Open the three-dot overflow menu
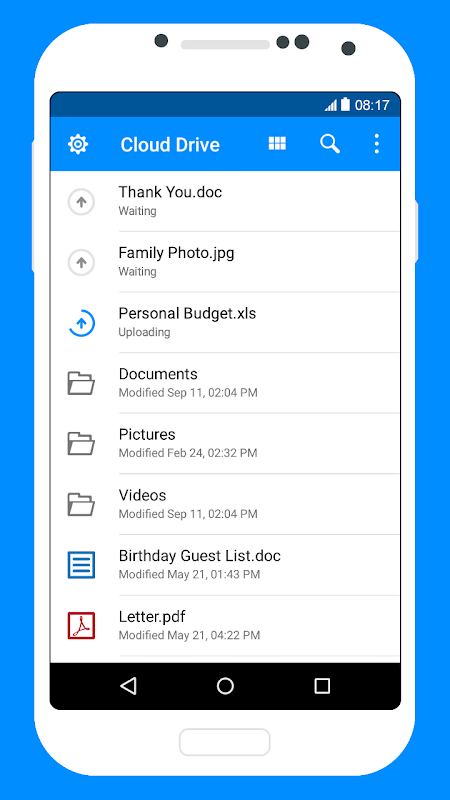The height and width of the screenshot is (800, 450). [377, 144]
